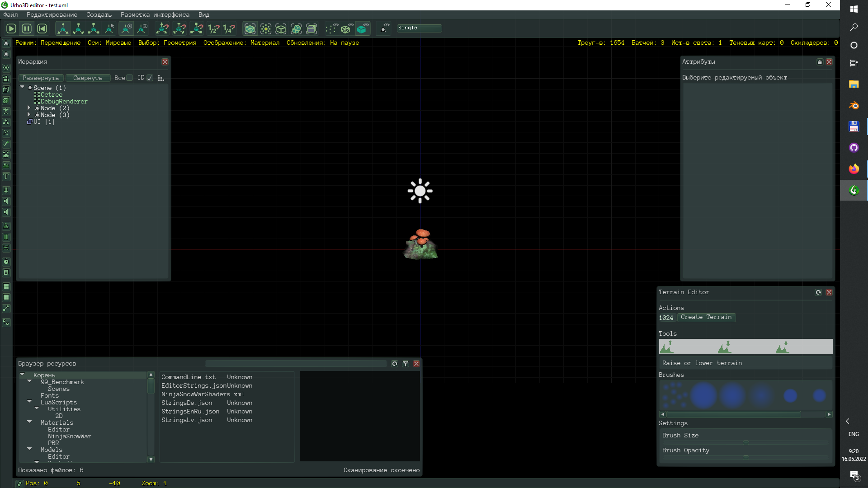This screenshot has height=488, width=868.
Task: Expand the Models folder in resource browser
Action: pos(29,449)
